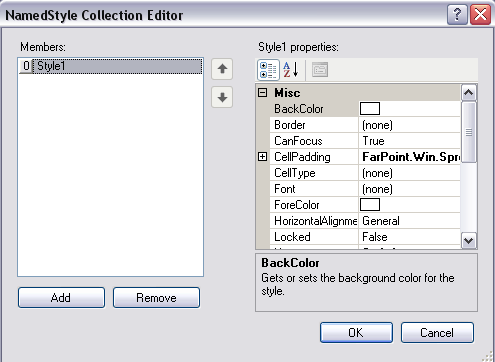Confirm changes with OK button
The height and width of the screenshot is (362, 495).
point(356,332)
